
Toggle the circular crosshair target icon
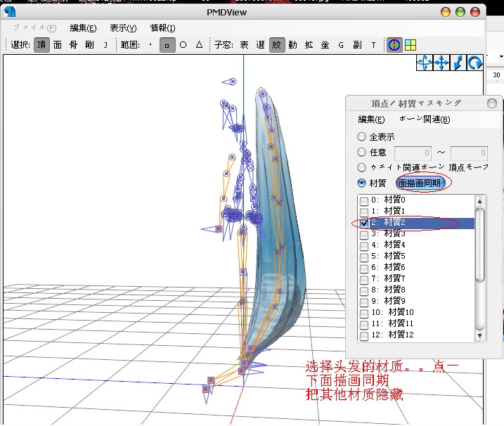pyautogui.click(x=394, y=45)
